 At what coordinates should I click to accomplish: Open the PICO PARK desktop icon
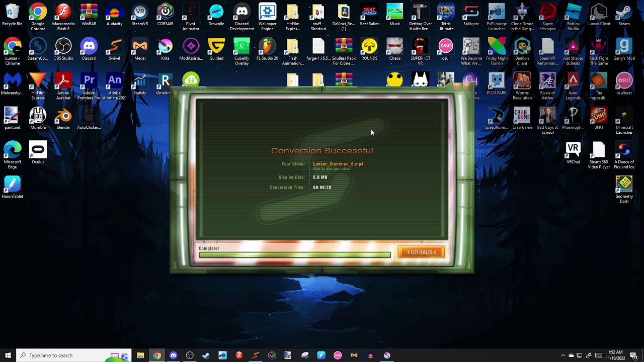pyautogui.click(x=497, y=84)
